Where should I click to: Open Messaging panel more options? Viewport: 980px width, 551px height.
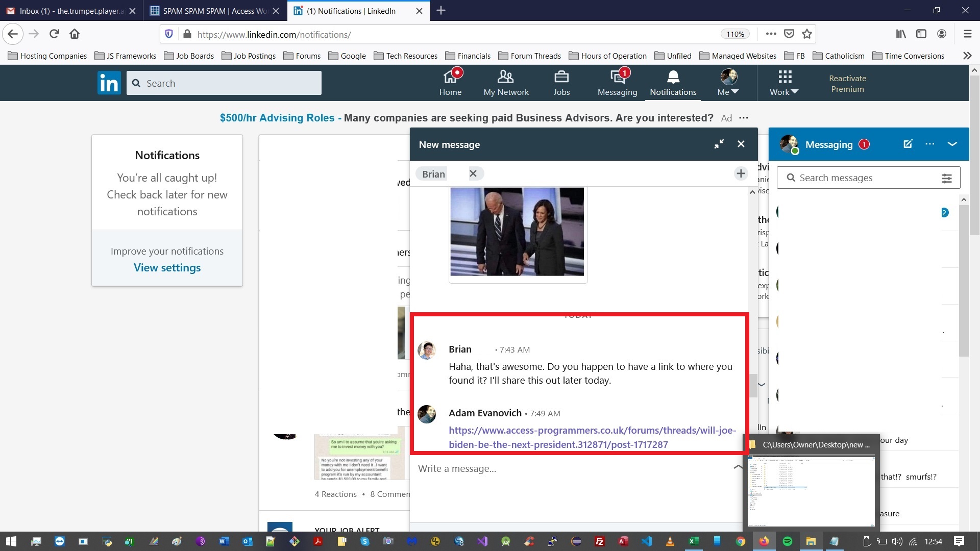(x=929, y=144)
